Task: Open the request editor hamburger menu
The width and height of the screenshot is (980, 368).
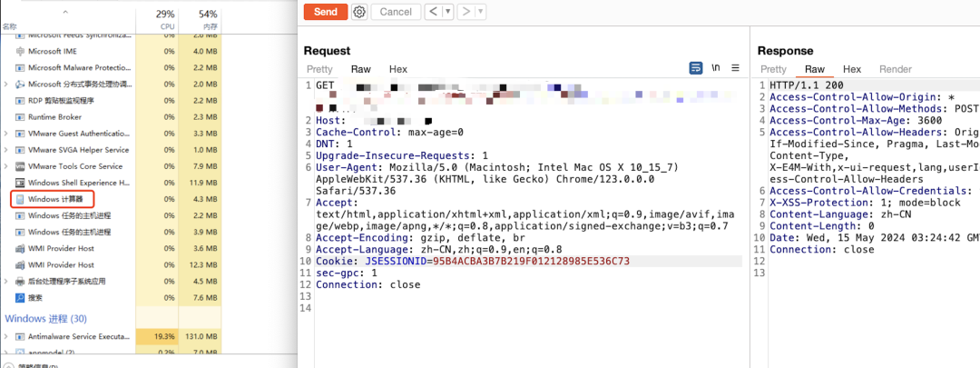Action: [735, 68]
